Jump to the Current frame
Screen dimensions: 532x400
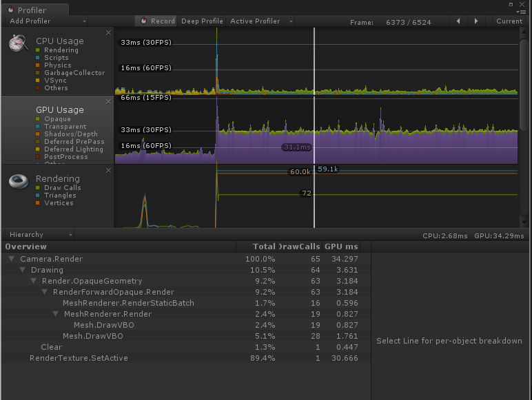[x=509, y=21]
